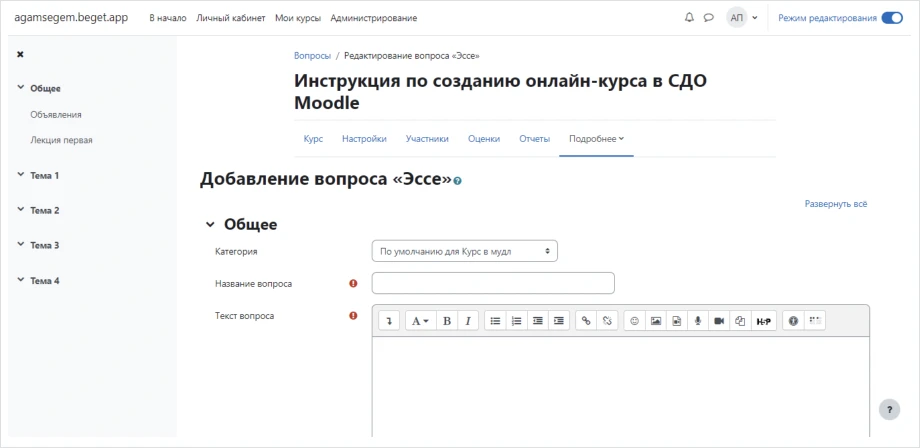
Task: Open the notifications bell
Action: [x=689, y=18]
